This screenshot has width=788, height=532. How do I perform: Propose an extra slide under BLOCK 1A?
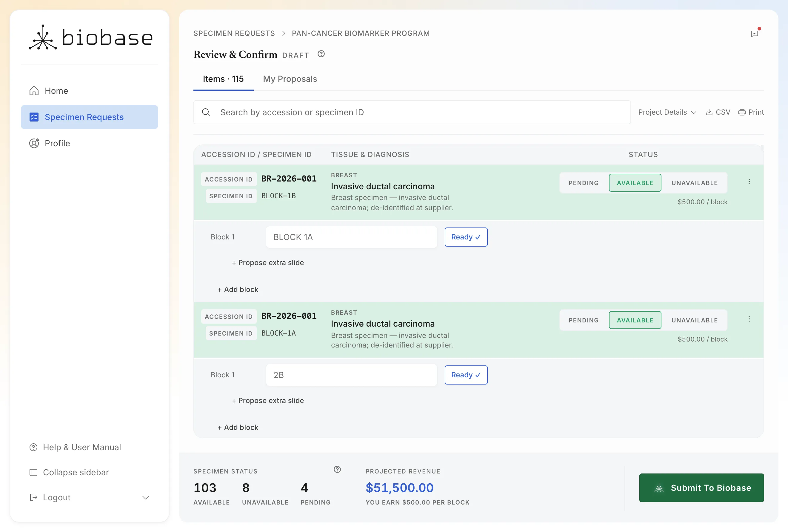point(267,263)
